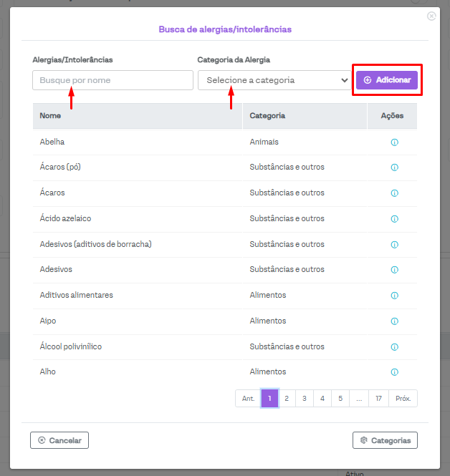The image size is (450, 476).
Task: Open info icon for Aipo row
Action: 394,321
